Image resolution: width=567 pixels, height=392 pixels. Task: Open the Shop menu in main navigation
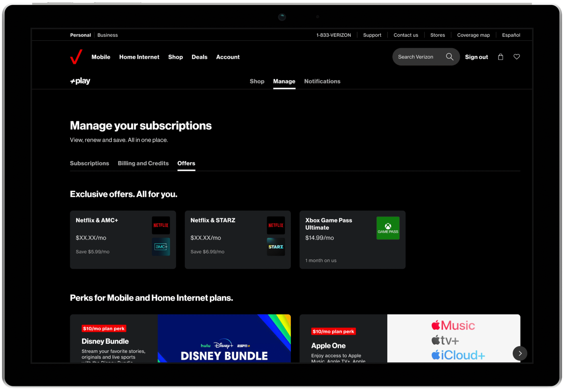[176, 57]
